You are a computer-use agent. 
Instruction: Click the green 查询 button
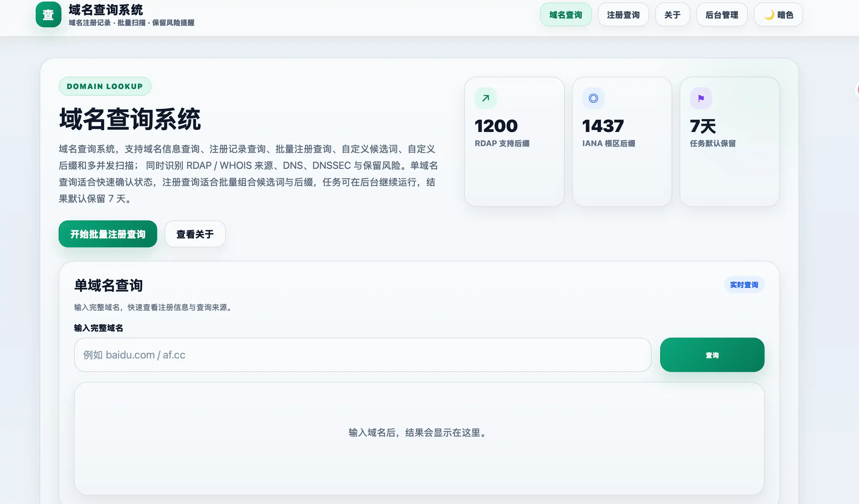[x=712, y=355]
